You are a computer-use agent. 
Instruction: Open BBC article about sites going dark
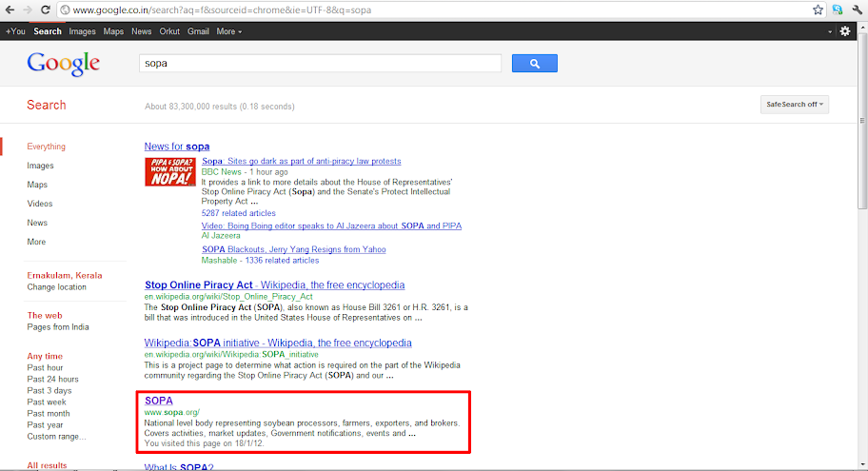click(301, 161)
